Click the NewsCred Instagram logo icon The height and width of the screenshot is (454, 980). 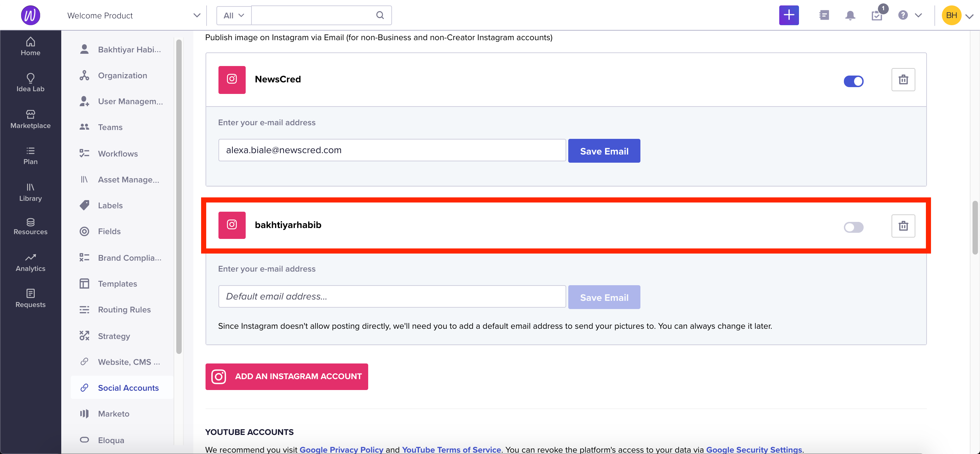tap(232, 80)
